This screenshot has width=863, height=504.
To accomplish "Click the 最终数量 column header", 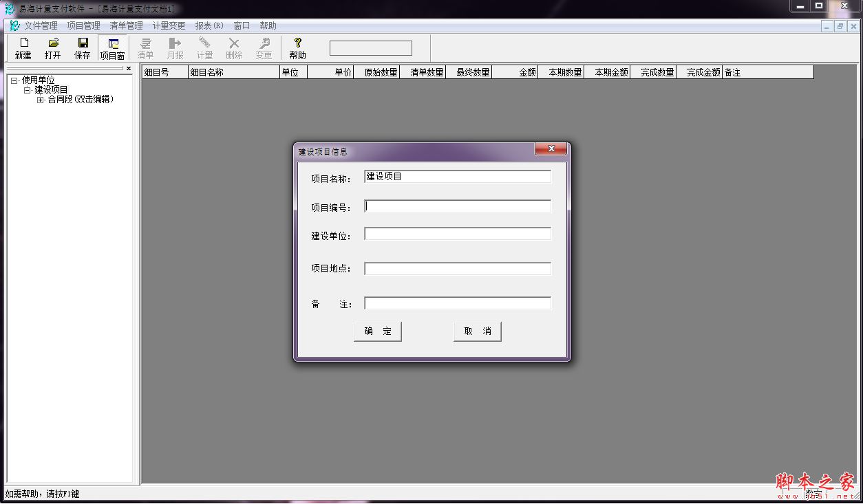I will 469,72.
